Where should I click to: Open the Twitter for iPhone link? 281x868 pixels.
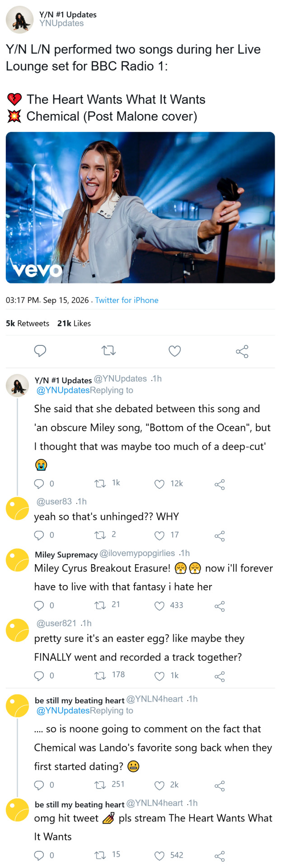[x=126, y=300]
